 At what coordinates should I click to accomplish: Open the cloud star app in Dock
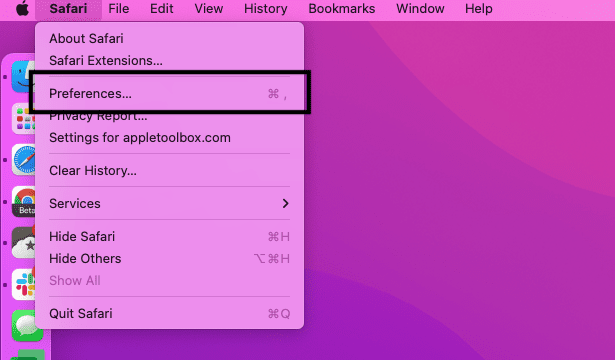tap(24, 243)
